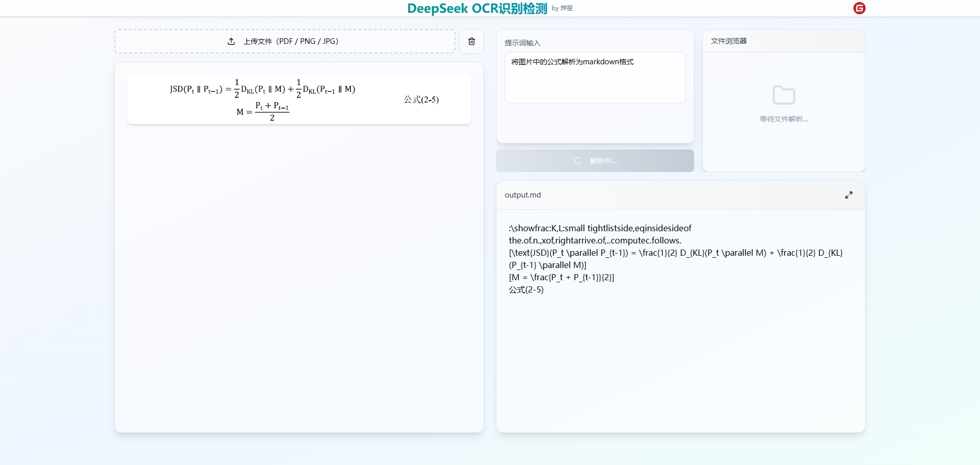
Task: Click the by 烨笙 author link
Action: (x=562, y=9)
